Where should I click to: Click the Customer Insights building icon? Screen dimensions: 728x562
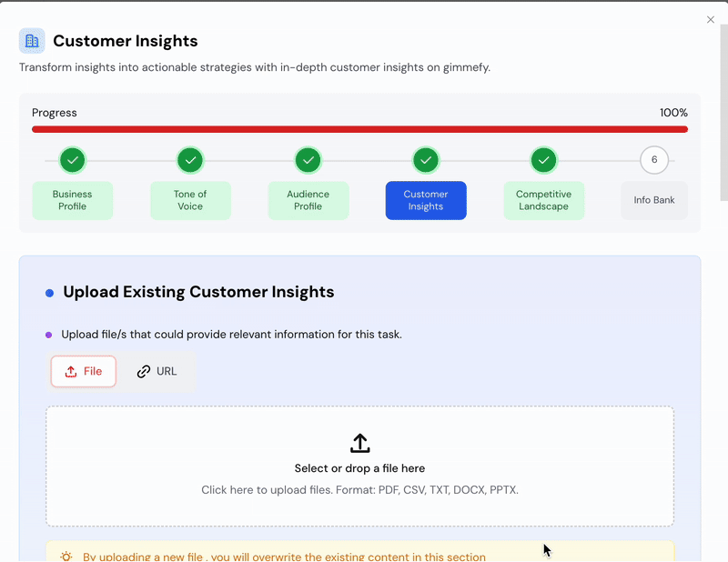click(32, 41)
